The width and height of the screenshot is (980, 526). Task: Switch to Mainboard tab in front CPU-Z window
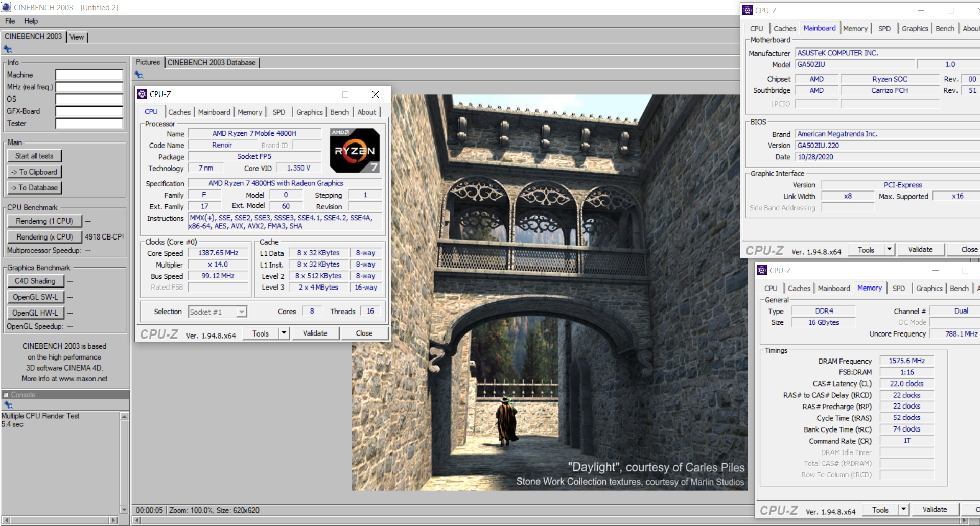point(214,112)
